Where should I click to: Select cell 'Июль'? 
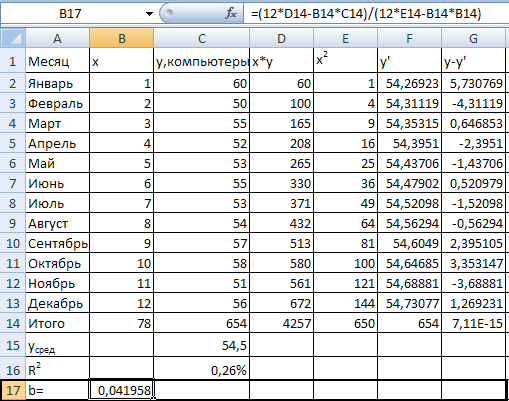click(x=57, y=203)
